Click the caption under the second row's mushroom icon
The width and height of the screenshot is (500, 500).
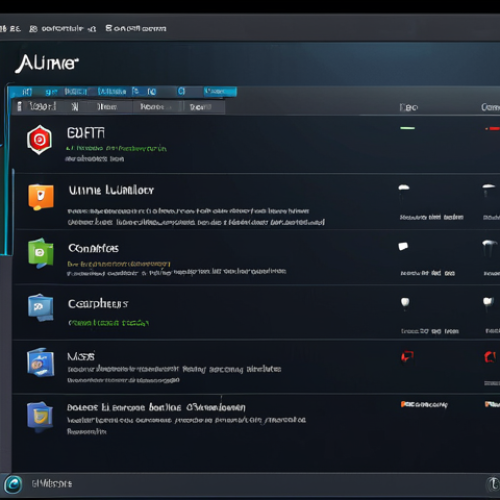pos(432,217)
